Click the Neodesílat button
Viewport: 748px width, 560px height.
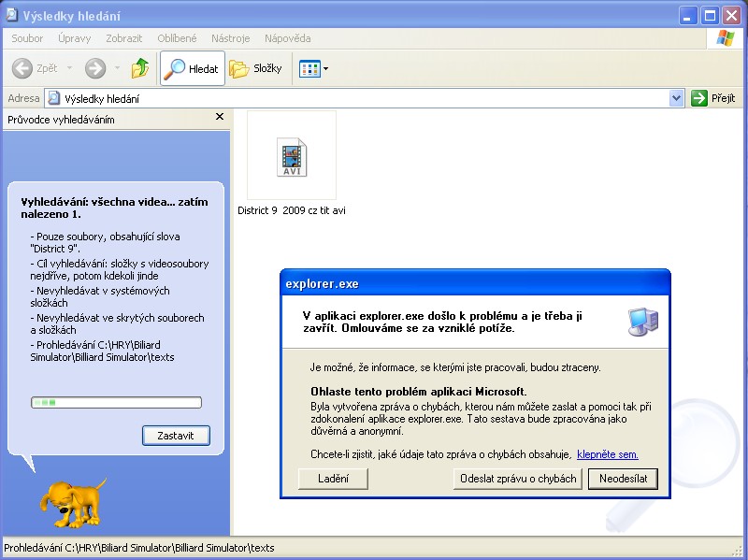(623, 479)
